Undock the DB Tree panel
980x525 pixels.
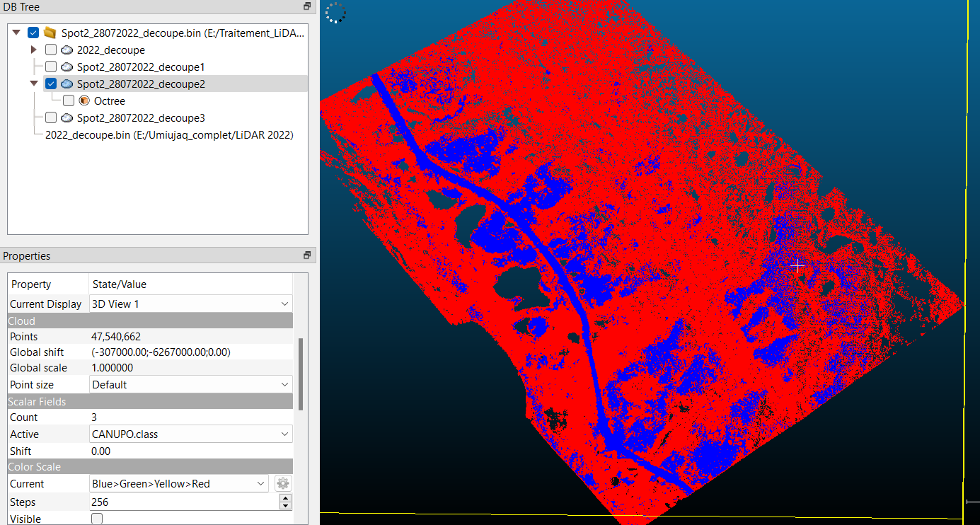(x=307, y=6)
